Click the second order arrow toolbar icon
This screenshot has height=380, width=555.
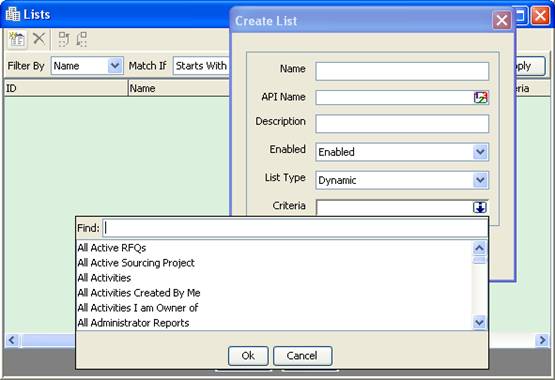pyautogui.click(x=82, y=39)
